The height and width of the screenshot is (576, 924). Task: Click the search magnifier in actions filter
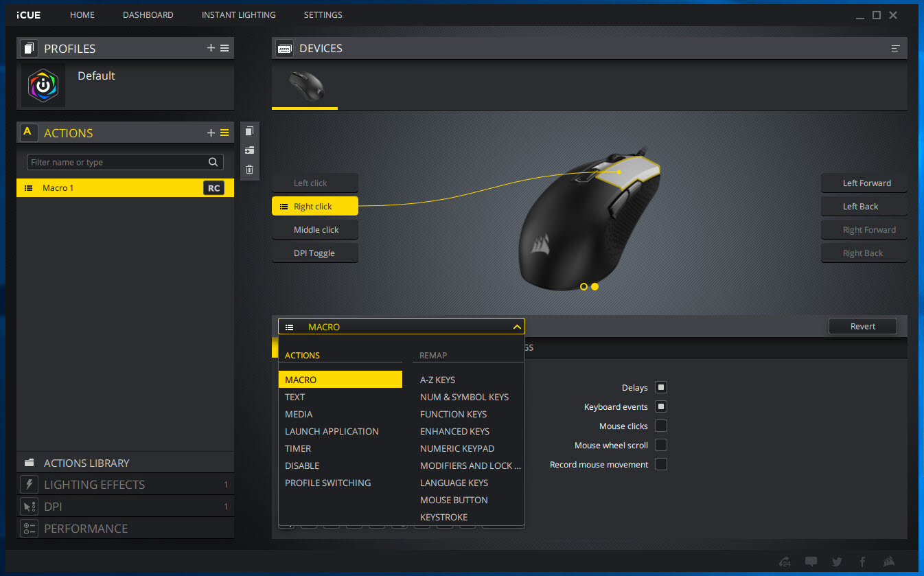click(x=213, y=162)
